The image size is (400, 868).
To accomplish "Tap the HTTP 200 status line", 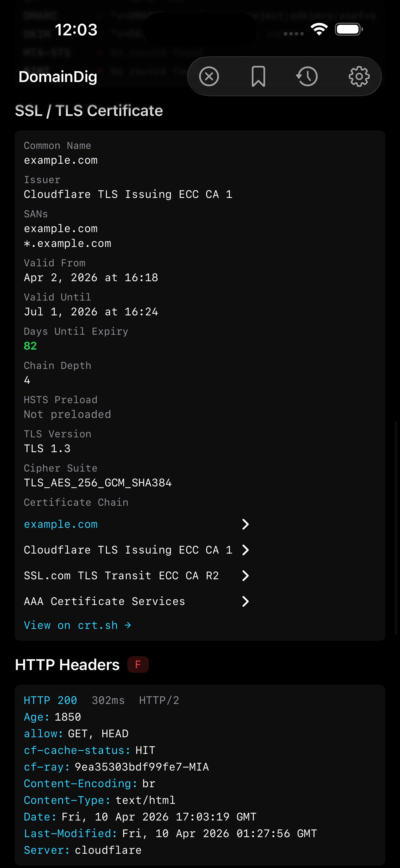I will click(101, 700).
